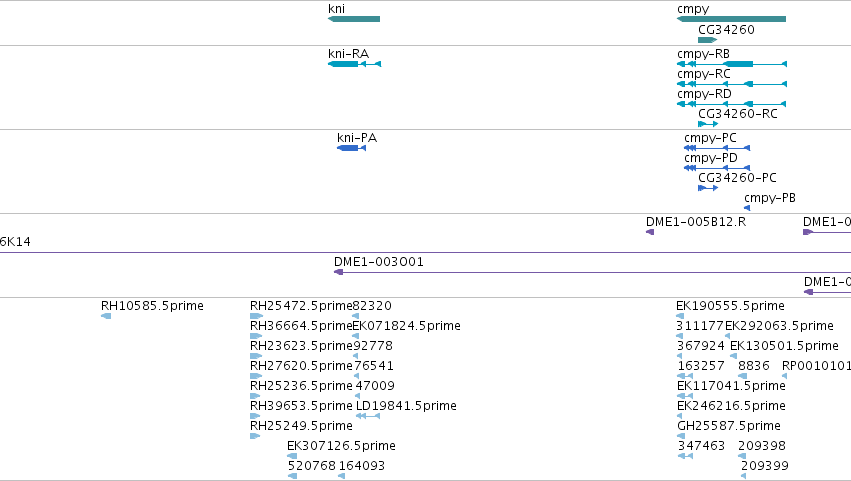The height and width of the screenshot is (481, 851).
Task: Select the kni-PA protein glyph
Action: click(x=352, y=148)
